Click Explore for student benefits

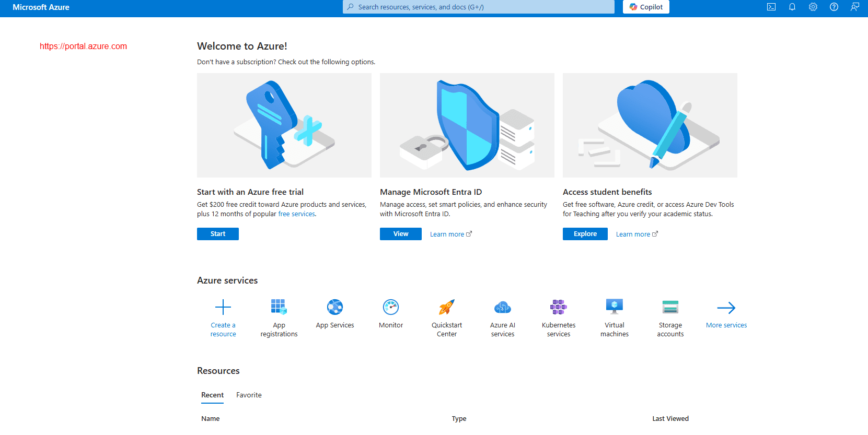pos(585,234)
